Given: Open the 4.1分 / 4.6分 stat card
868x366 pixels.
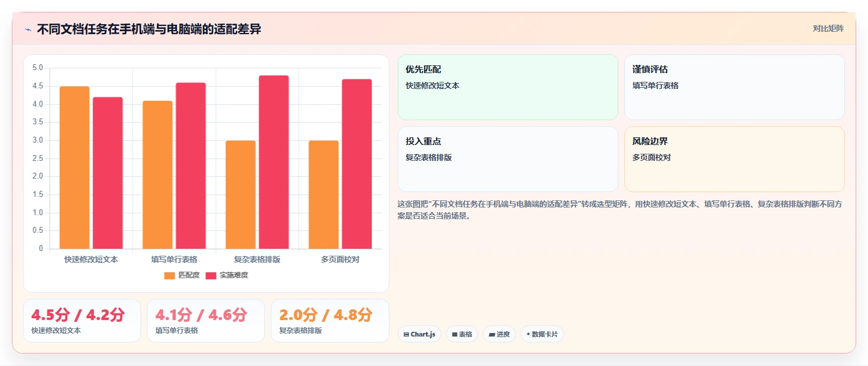Looking at the screenshot, I should pyautogui.click(x=206, y=321).
